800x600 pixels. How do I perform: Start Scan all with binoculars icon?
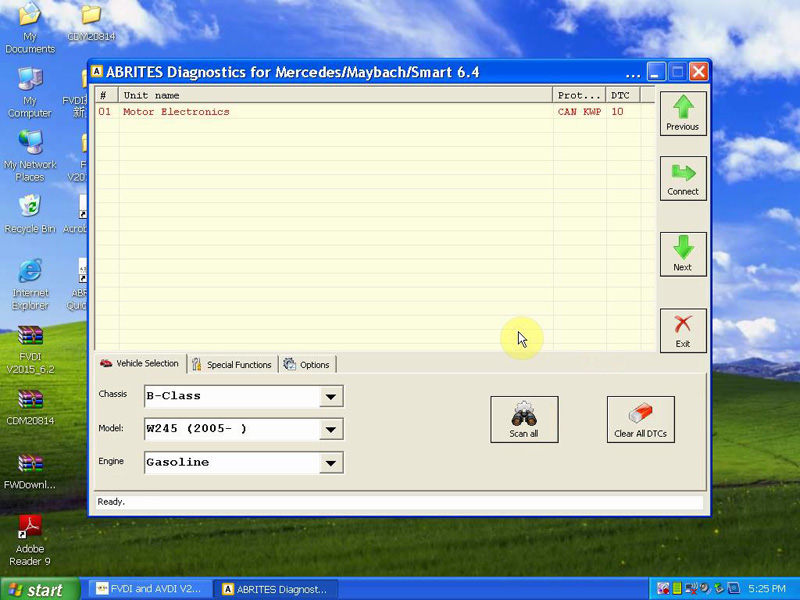(x=524, y=419)
